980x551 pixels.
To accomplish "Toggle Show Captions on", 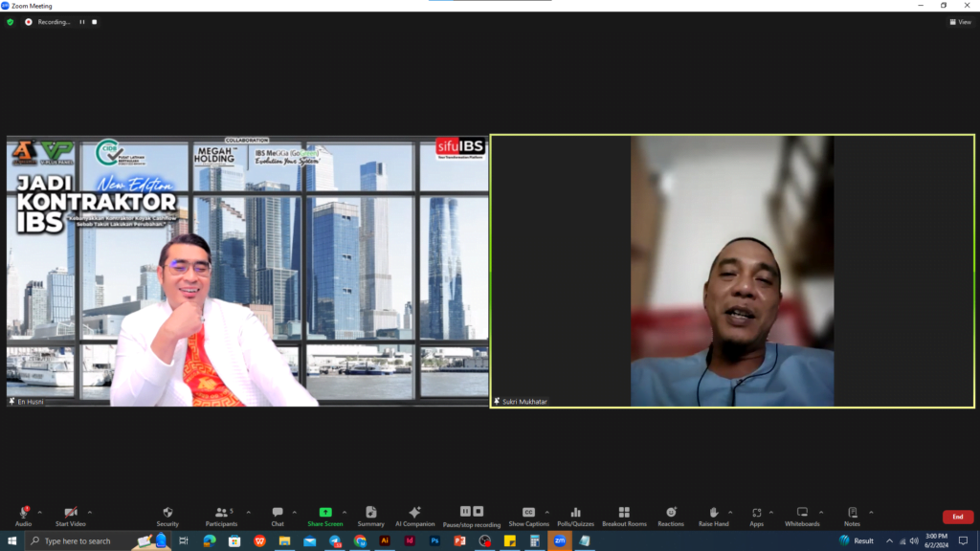I will [x=528, y=516].
